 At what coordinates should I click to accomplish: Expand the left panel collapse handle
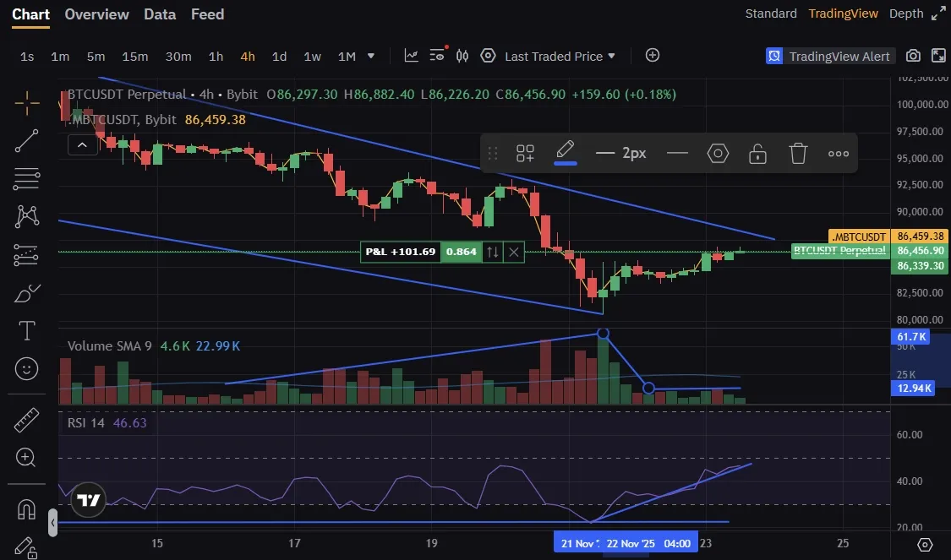point(52,523)
